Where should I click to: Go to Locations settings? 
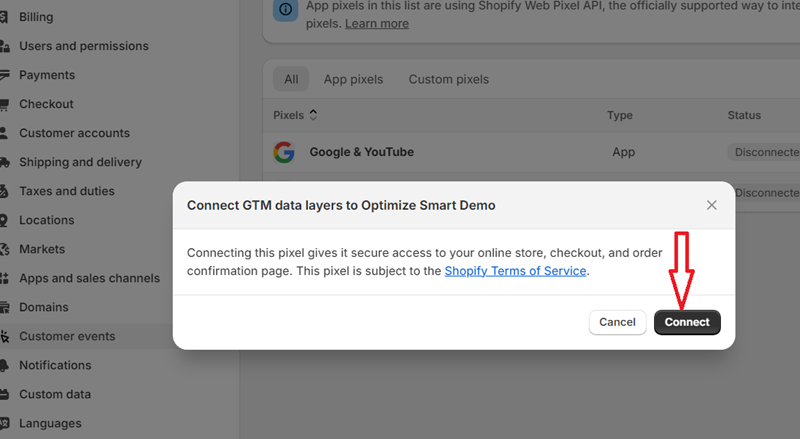(x=46, y=221)
